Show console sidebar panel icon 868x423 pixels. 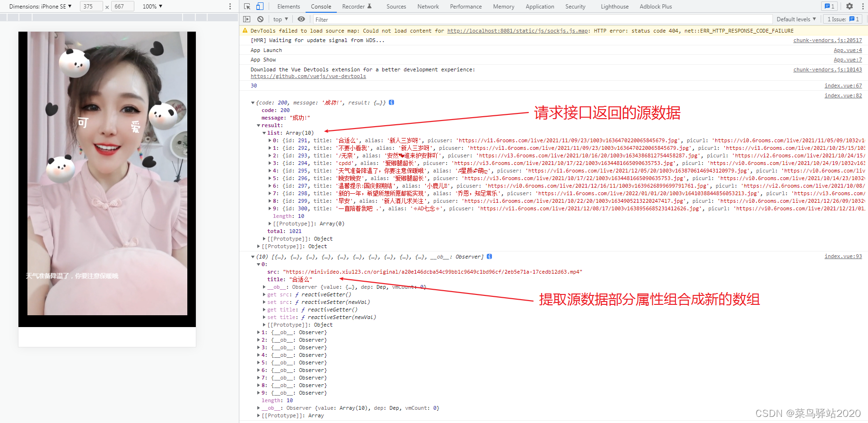point(247,19)
